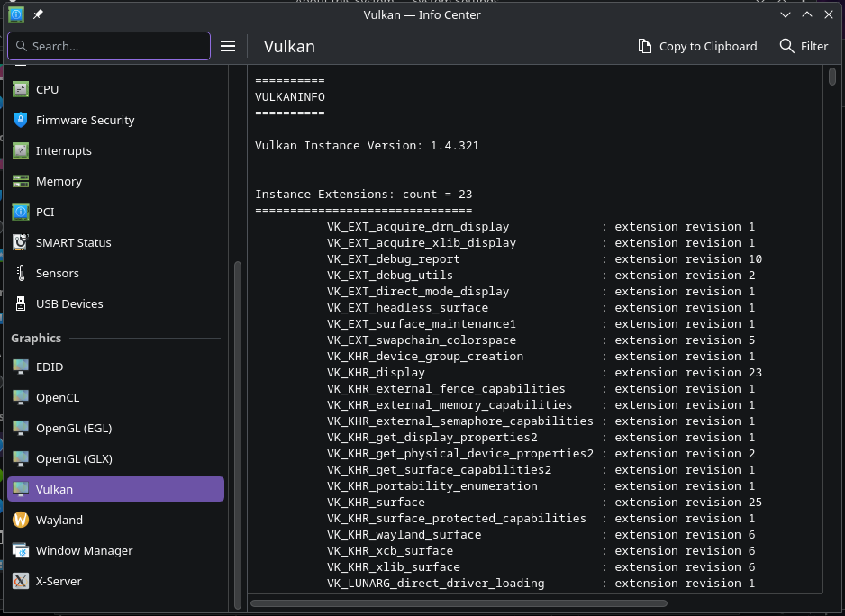Open the OpenCL sidebar entry
Screen dimensions: 845x616
(58, 397)
